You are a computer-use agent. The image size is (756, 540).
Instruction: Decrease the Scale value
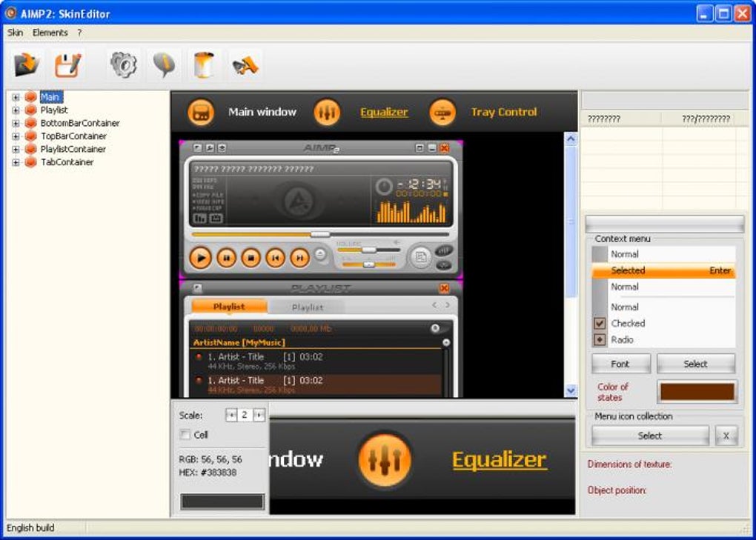pyautogui.click(x=231, y=415)
